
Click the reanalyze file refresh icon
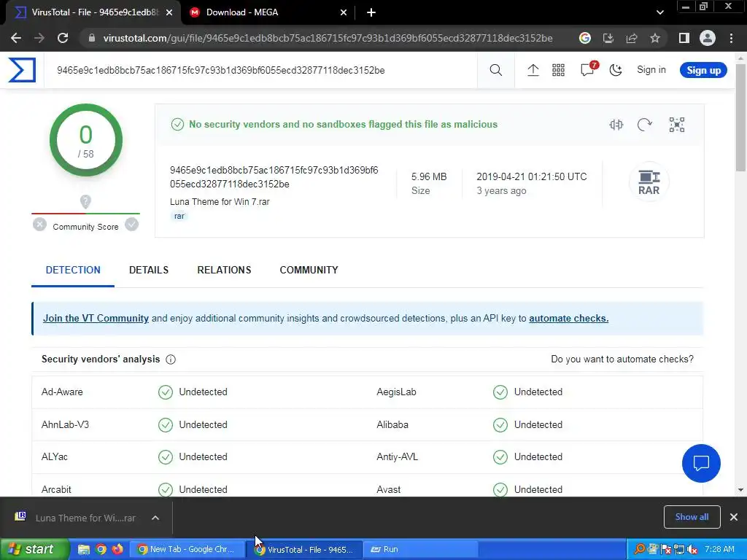[x=645, y=125]
